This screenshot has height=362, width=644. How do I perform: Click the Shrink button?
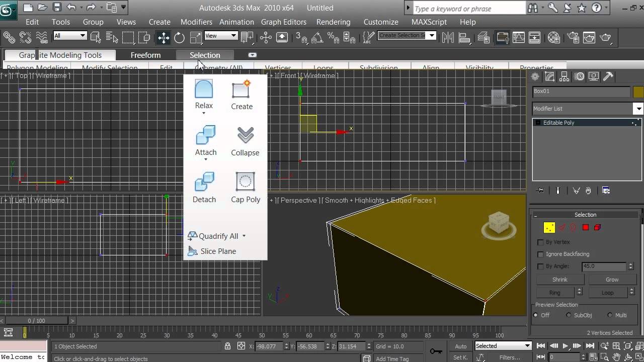coord(560,280)
